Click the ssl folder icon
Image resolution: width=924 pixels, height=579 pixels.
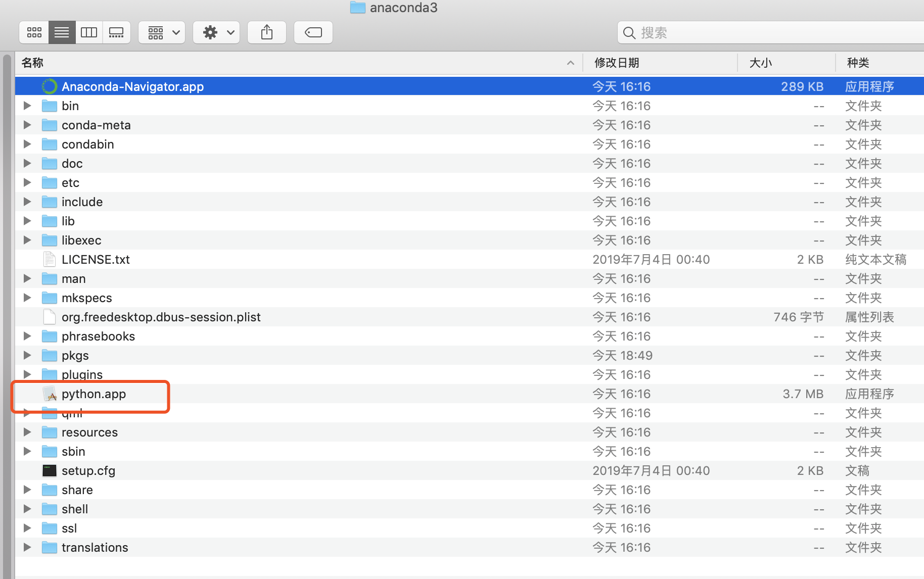coord(49,528)
